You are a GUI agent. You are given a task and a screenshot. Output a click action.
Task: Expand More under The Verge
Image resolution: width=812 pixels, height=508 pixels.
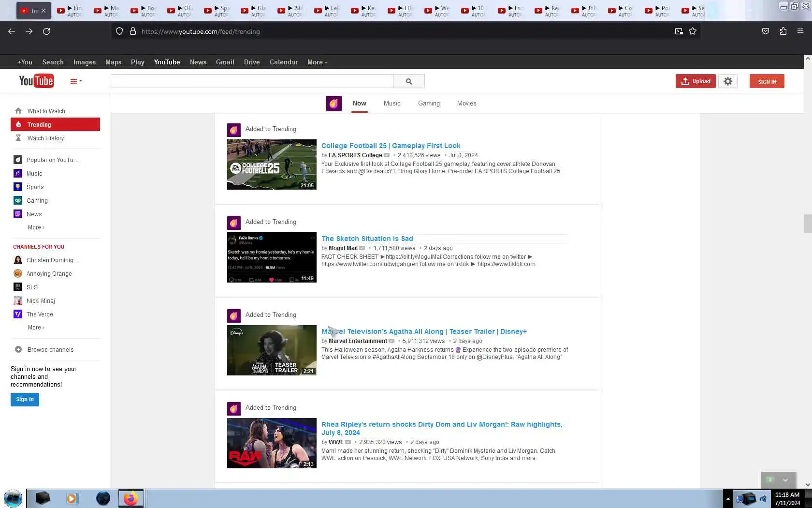(x=36, y=328)
